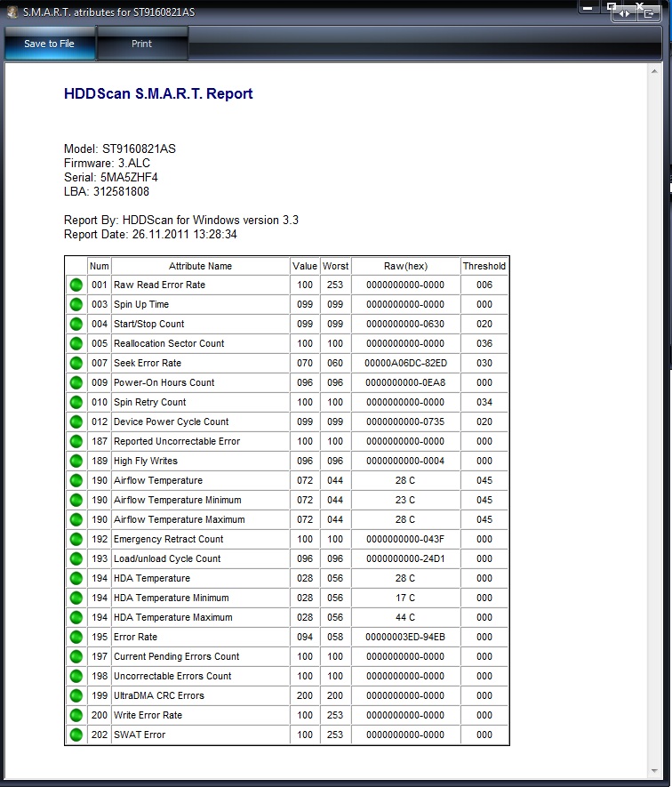This screenshot has height=787, width=672.
Task: Click green status icon for Error Rate row
Action: [x=76, y=638]
